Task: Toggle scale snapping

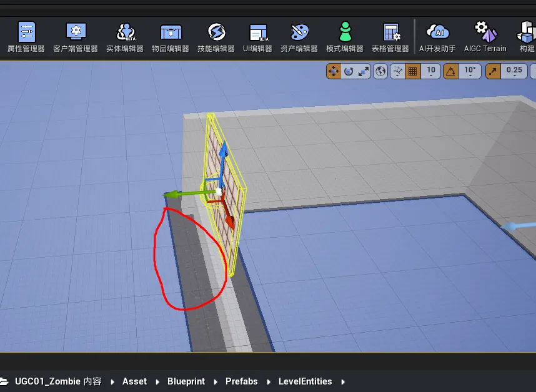Action: 493,71
